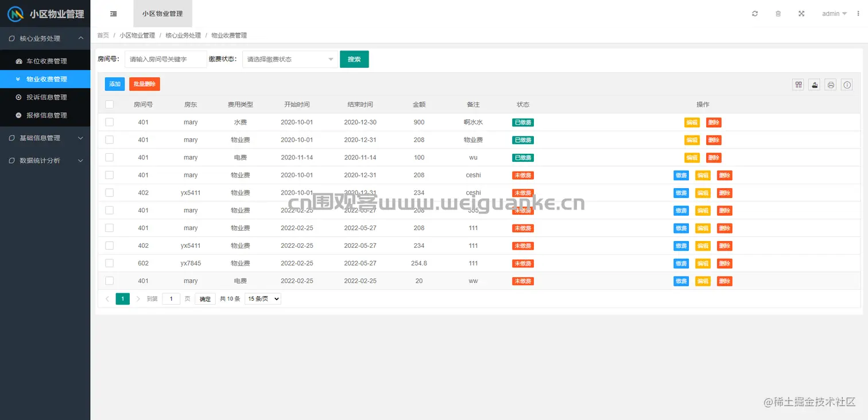The image size is (868, 420).
Task: Open 投诉信息管理 in the sidebar
Action: pyautogui.click(x=45, y=97)
